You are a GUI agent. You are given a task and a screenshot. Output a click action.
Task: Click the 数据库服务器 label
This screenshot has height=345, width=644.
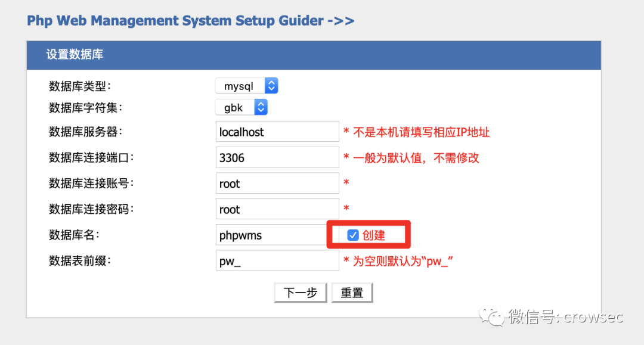(x=85, y=132)
